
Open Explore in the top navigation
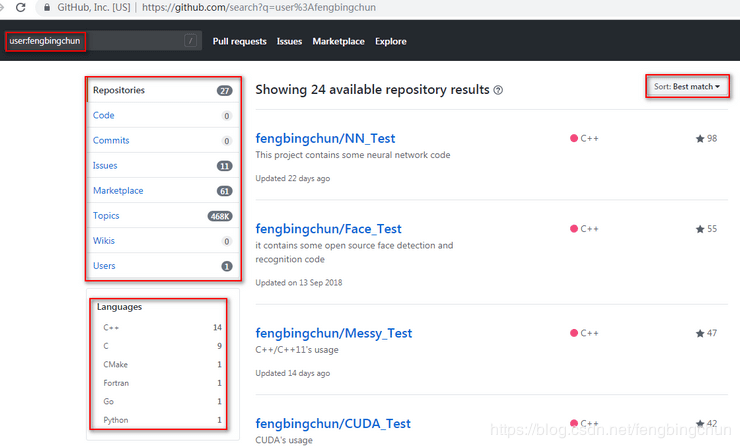(x=391, y=42)
